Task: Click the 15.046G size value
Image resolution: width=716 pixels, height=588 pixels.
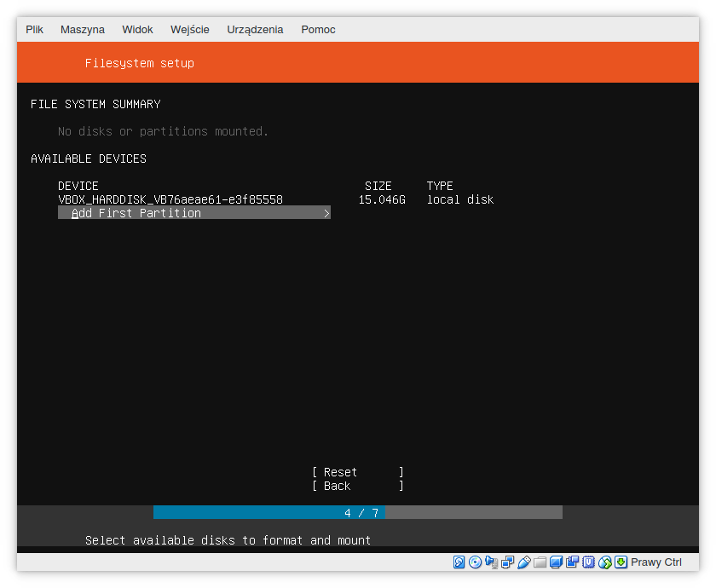Action: tap(382, 199)
